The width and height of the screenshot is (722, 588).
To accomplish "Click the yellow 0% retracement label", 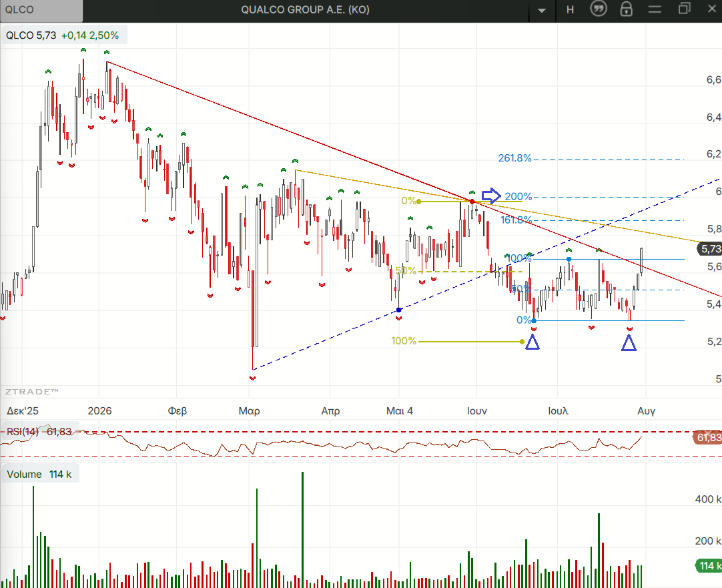I will point(408,201).
